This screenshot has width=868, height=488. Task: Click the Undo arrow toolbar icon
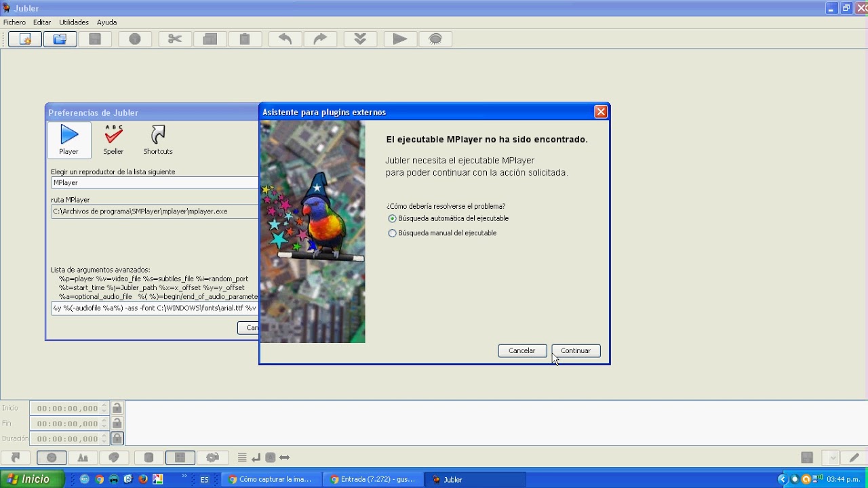[285, 39]
